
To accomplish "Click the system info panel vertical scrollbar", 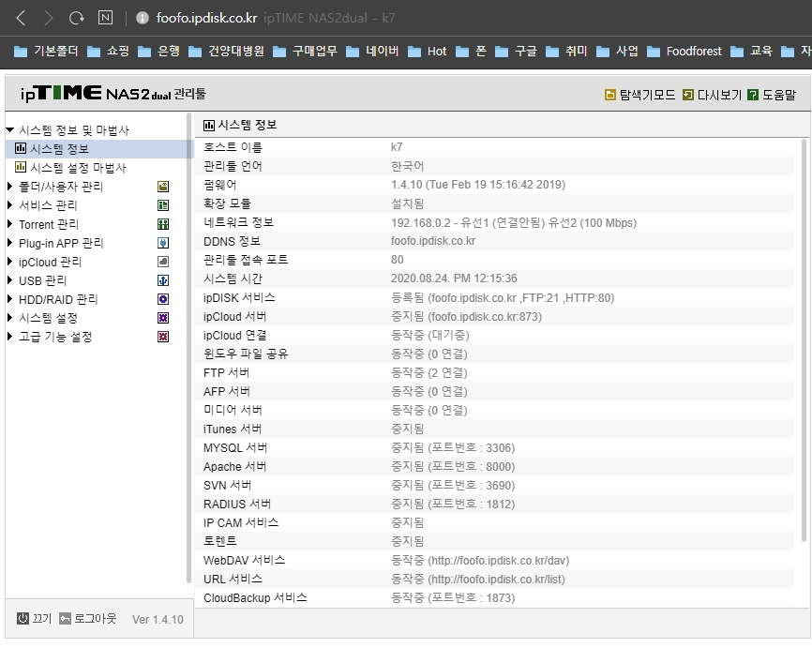I will pos(804,339).
